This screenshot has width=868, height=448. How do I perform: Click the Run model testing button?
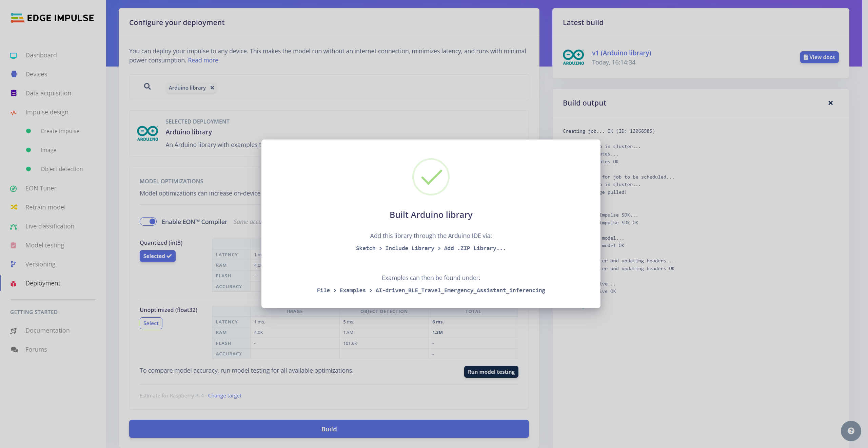tap(491, 371)
